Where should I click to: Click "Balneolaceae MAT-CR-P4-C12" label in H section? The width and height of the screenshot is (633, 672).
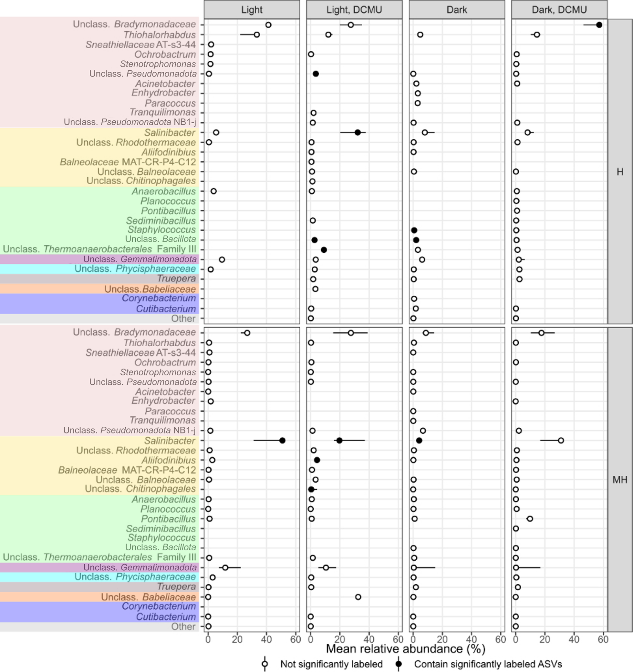coord(128,162)
